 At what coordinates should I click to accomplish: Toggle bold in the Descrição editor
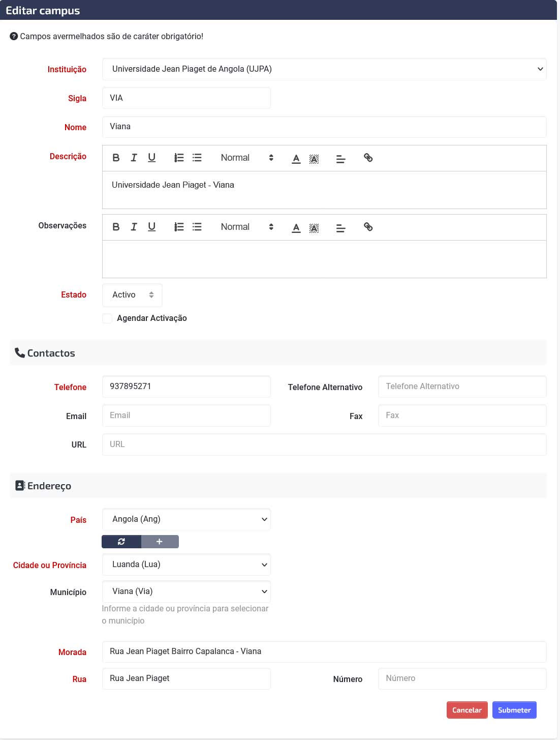tap(116, 158)
